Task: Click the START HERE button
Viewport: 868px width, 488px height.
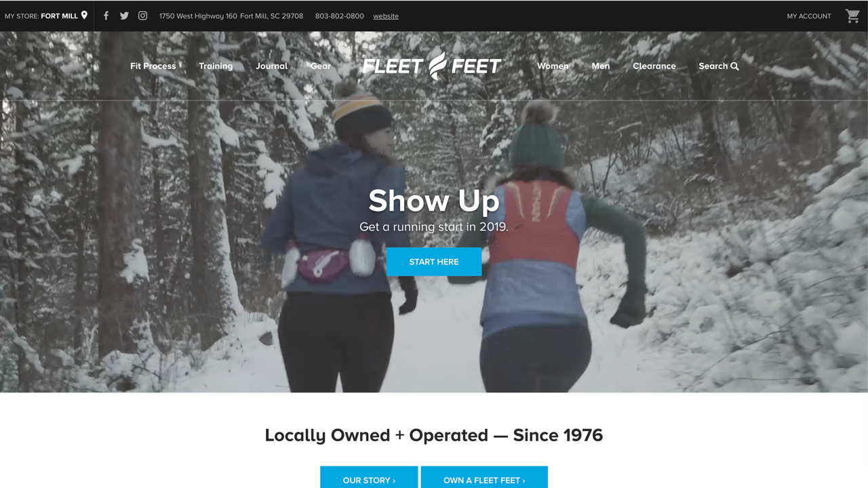Action: coord(434,262)
